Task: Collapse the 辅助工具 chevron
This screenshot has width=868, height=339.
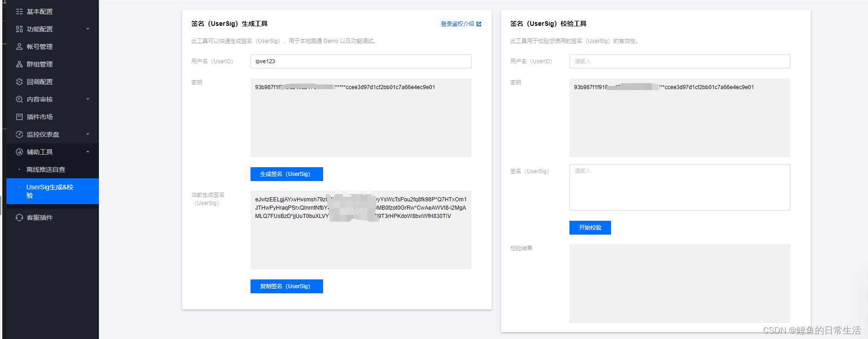Action: [88, 151]
